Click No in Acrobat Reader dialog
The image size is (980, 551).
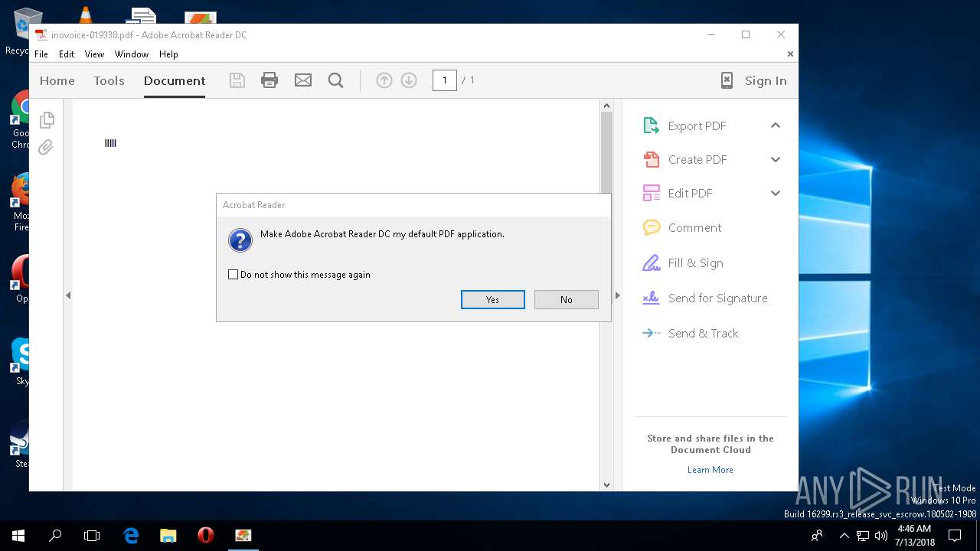coord(567,299)
